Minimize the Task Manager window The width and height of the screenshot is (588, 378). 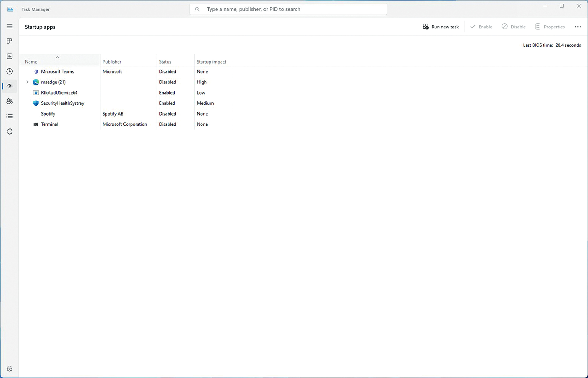coord(545,6)
